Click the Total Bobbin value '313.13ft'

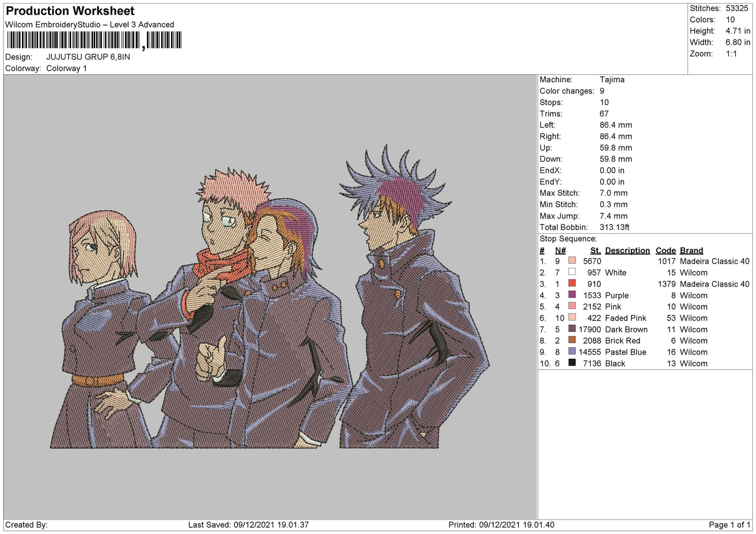click(615, 228)
